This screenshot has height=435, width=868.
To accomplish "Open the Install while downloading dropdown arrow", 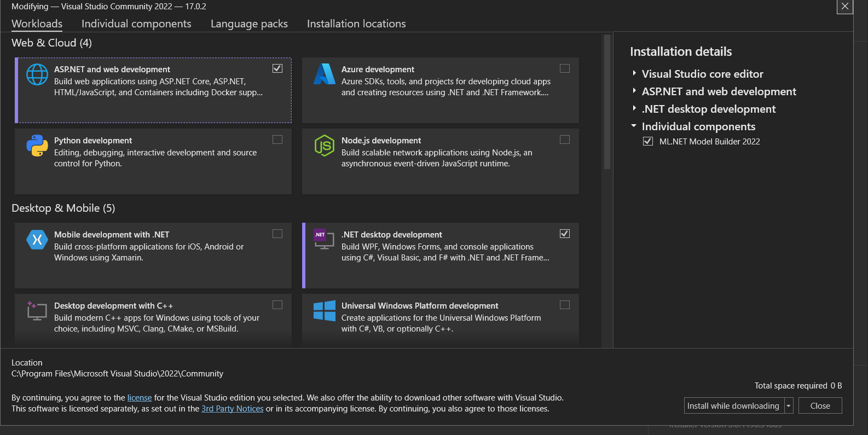I will click(789, 405).
